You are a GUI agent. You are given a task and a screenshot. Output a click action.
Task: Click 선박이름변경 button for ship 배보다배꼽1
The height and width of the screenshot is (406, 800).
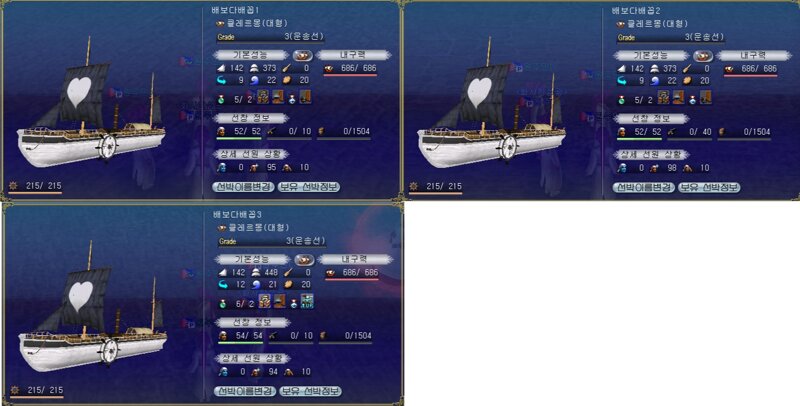[243, 187]
